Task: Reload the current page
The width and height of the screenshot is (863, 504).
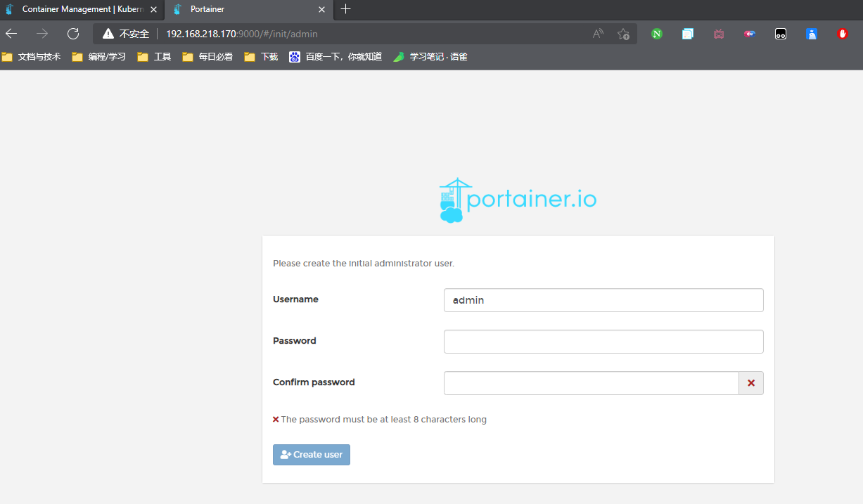Action: (x=72, y=34)
